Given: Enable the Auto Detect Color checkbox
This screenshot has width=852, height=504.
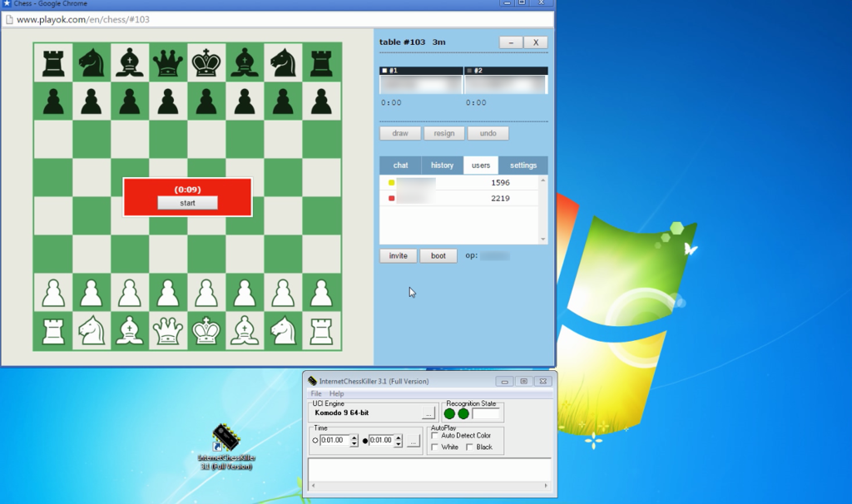Looking at the screenshot, I should tap(434, 436).
